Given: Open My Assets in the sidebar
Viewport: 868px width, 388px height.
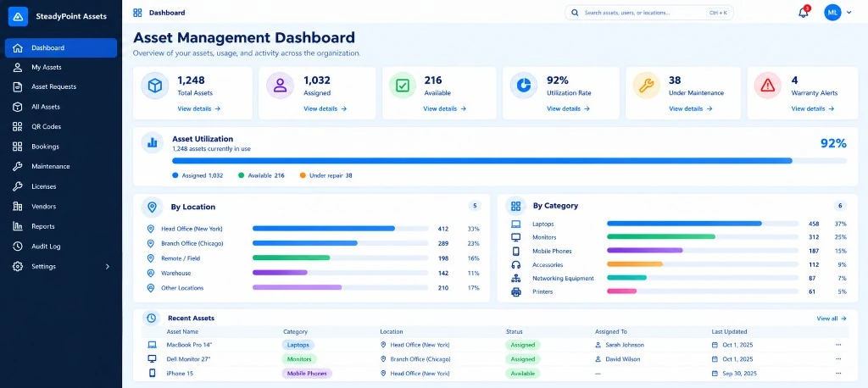Looking at the screenshot, I should 61,68.
